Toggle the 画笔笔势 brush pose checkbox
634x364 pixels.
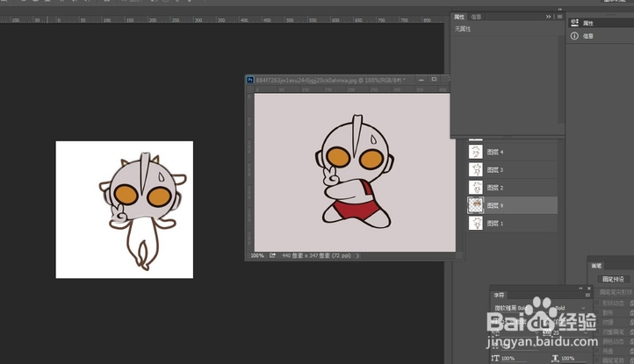pos(597,360)
